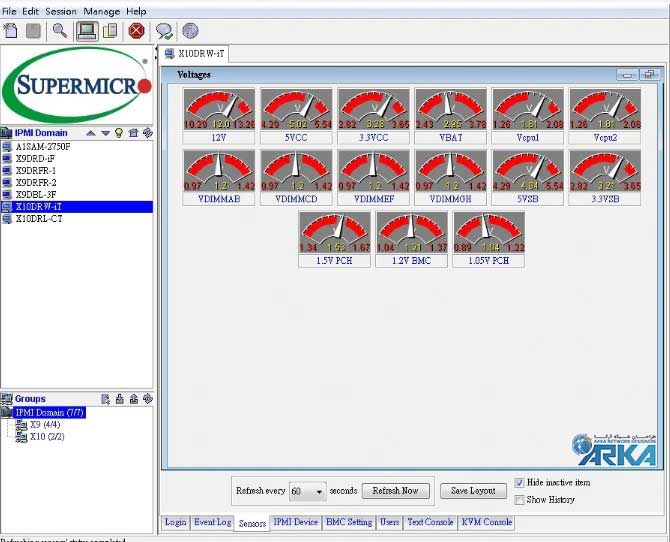
Task: Open the Help menu
Action: [136, 11]
